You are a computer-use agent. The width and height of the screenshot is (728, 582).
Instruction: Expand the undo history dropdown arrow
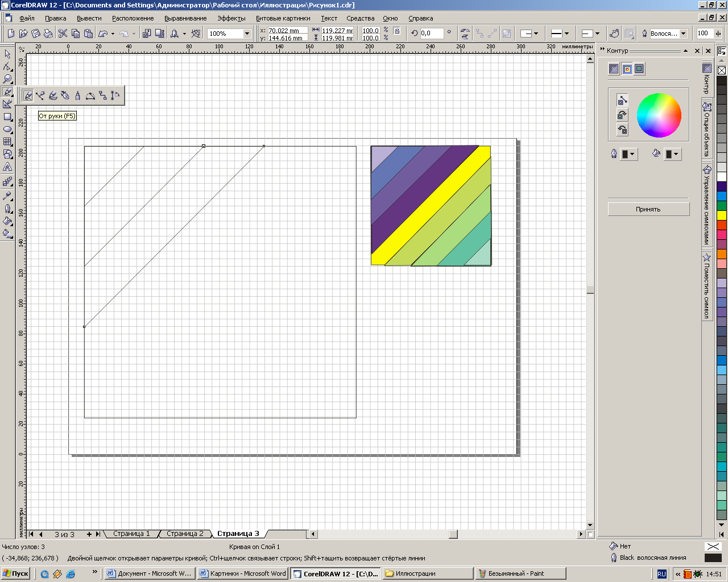point(113,34)
